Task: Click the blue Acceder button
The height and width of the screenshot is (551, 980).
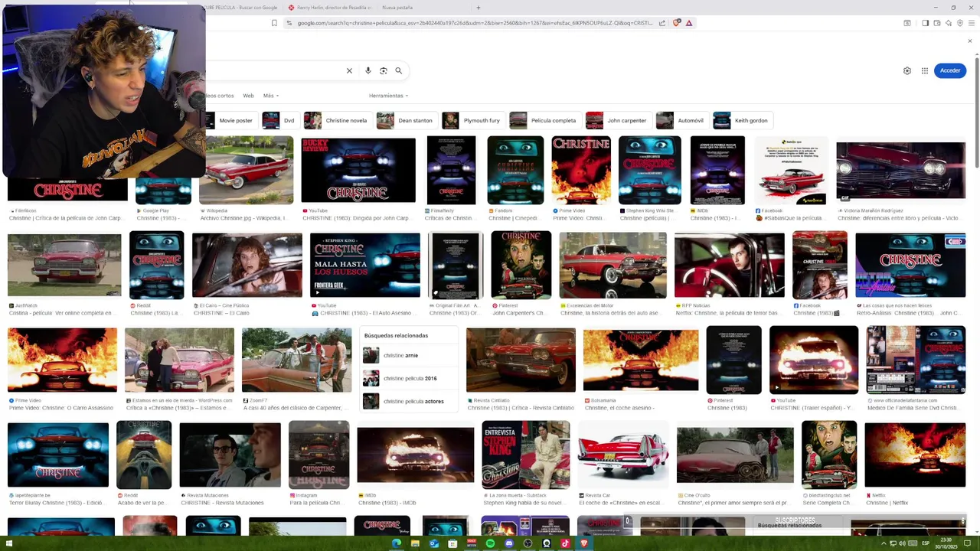Action: pyautogui.click(x=950, y=70)
